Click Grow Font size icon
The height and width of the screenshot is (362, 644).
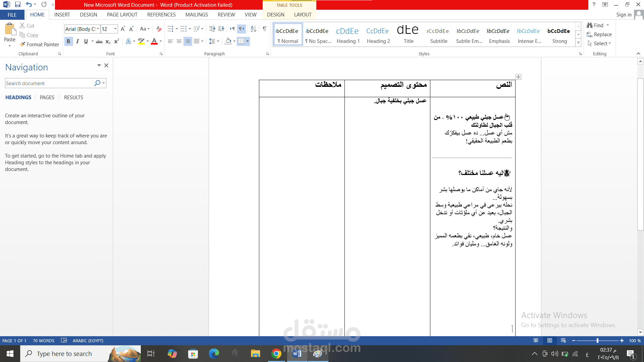click(123, 29)
